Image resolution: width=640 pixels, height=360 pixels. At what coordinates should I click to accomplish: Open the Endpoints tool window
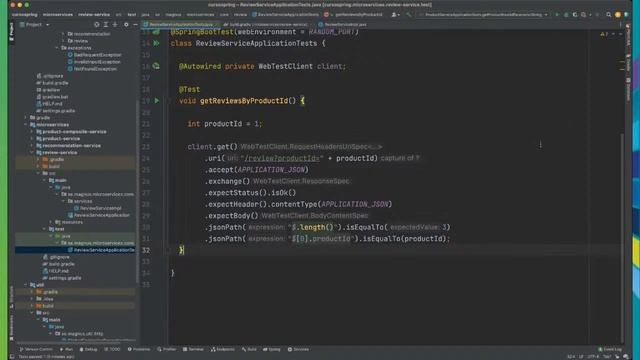(x=222, y=349)
